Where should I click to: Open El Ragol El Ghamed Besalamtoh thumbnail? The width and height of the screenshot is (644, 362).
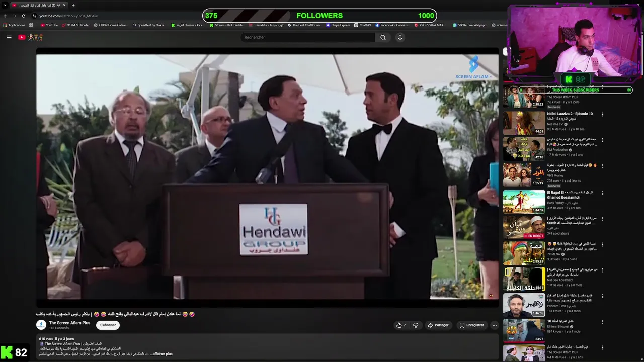click(x=524, y=201)
